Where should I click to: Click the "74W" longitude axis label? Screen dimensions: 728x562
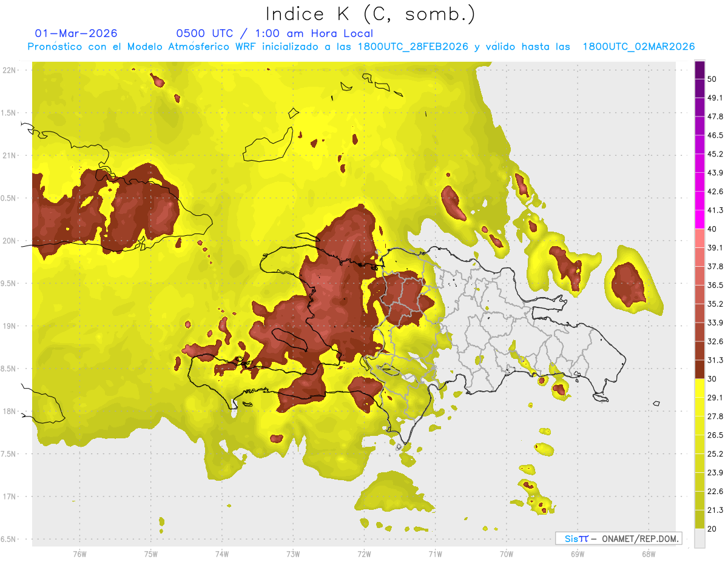tap(222, 554)
